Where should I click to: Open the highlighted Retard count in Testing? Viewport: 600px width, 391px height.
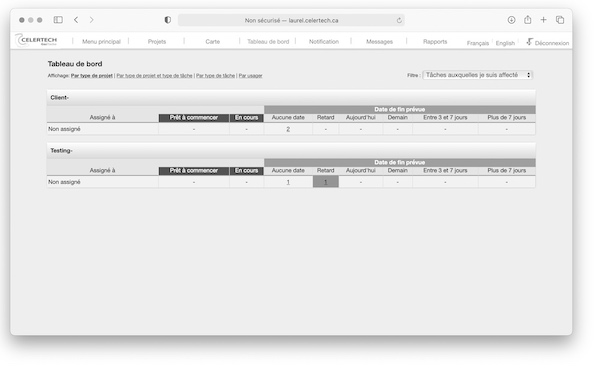326,182
